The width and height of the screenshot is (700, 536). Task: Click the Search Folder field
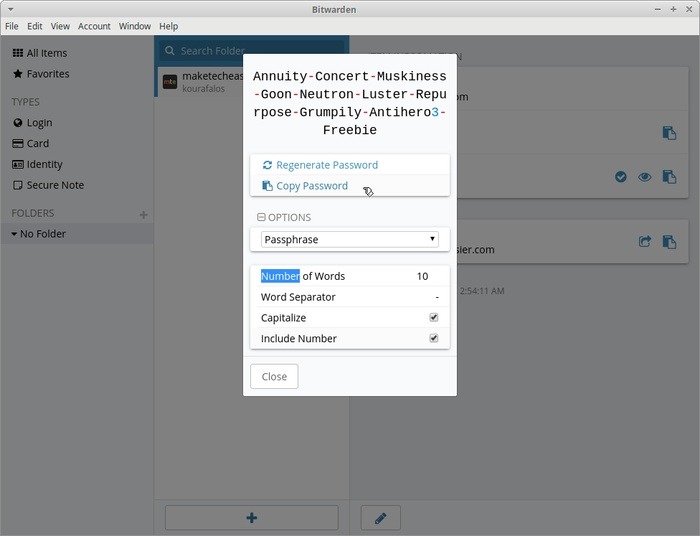pos(252,51)
